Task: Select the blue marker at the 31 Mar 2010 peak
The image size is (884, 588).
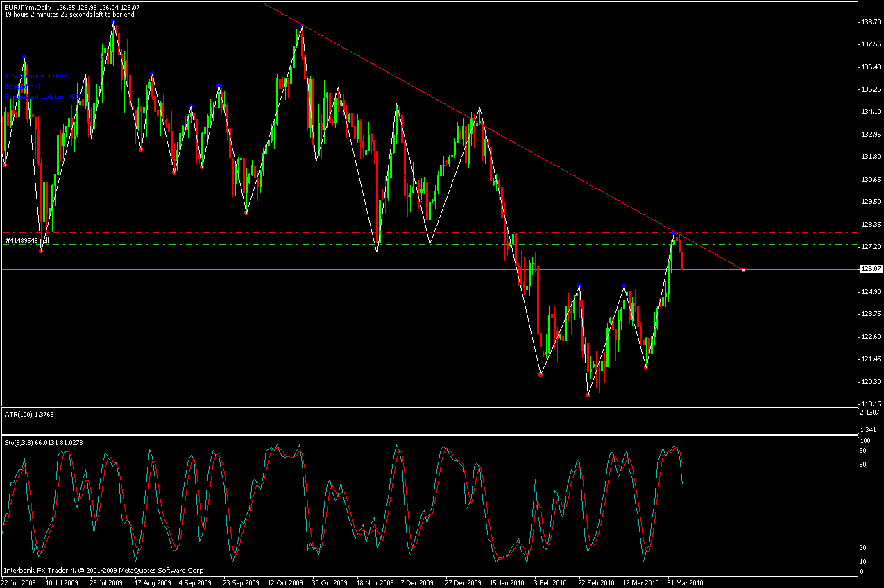Action: tap(674, 234)
